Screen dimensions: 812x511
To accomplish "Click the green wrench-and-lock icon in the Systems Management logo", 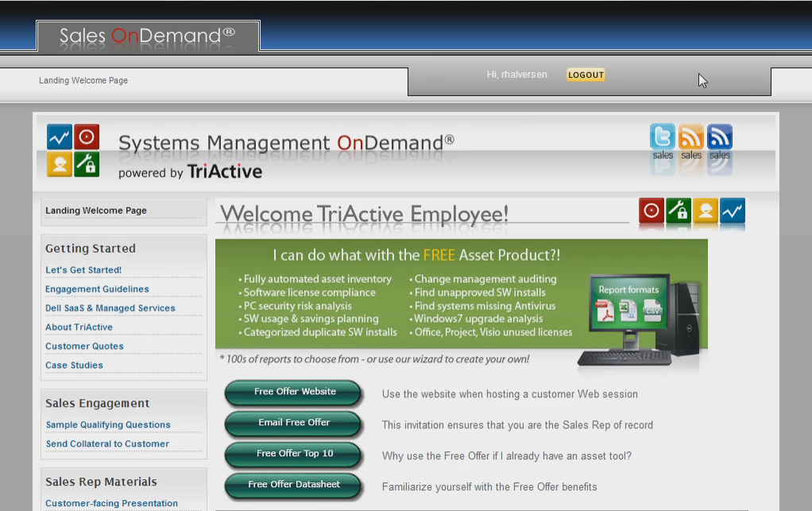I will [x=87, y=165].
